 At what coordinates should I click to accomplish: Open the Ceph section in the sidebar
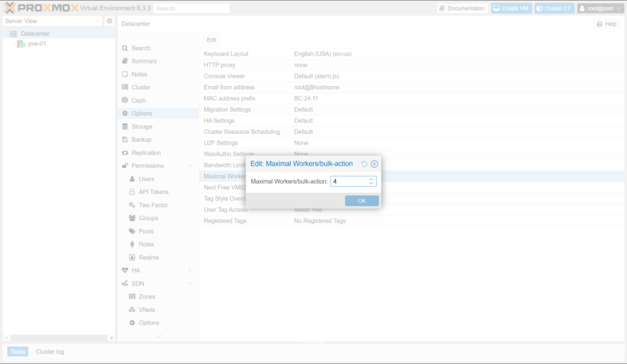click(138, 100)
